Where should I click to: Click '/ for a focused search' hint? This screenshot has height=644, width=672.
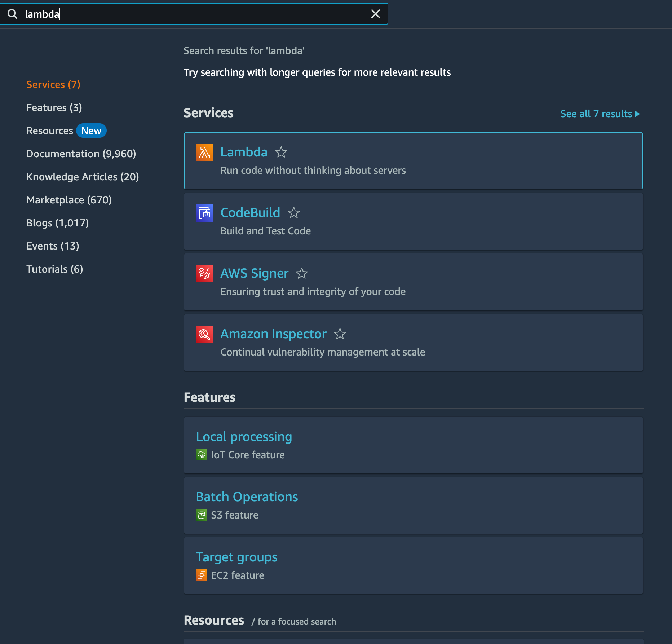point(294,622)
